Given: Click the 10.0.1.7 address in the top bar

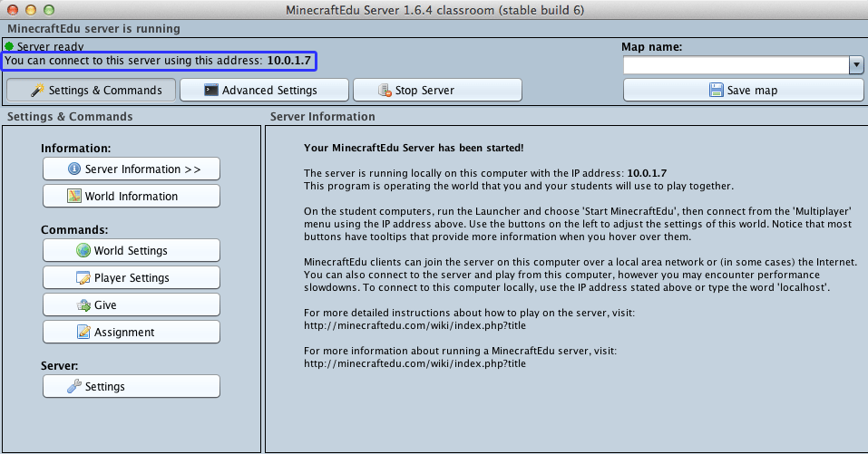Looking at the screenshot, I should tap(289, 61).
